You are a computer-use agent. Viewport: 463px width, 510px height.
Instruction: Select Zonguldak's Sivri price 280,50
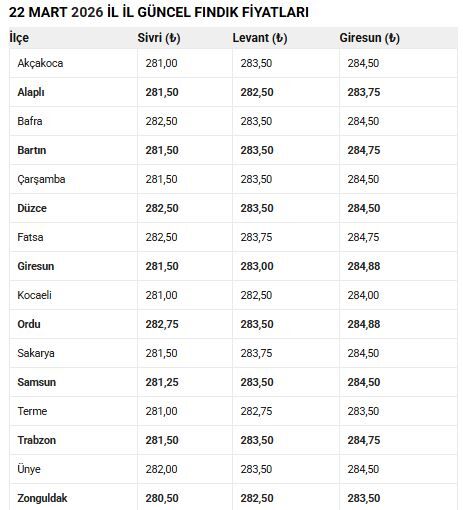162,498
